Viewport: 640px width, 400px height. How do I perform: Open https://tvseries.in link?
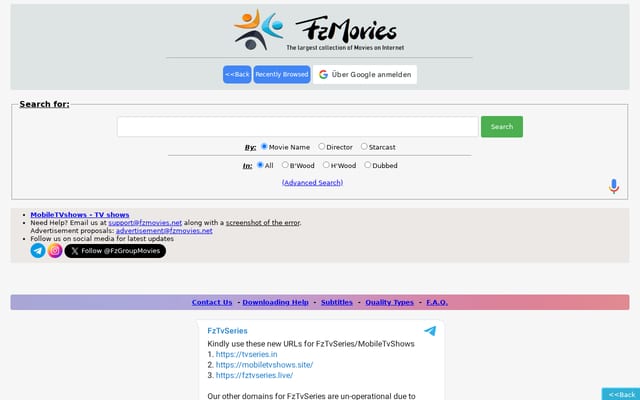coord(247,354)
